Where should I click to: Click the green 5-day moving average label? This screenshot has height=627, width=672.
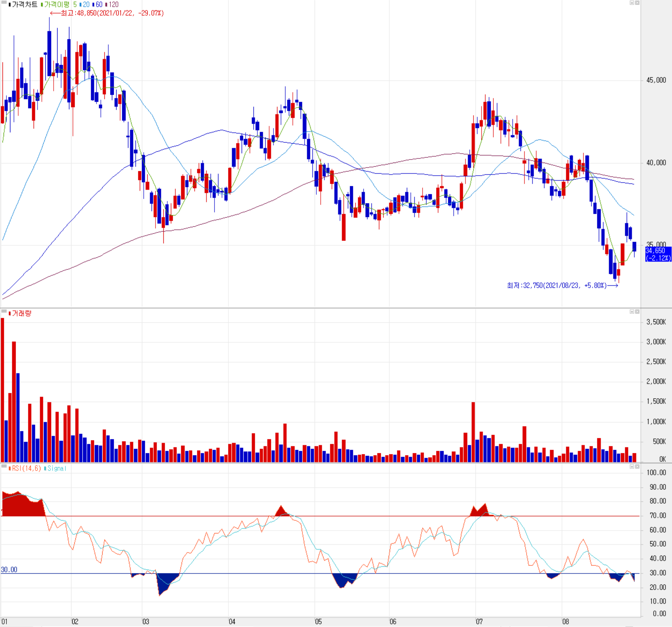[x=75, y=5]
